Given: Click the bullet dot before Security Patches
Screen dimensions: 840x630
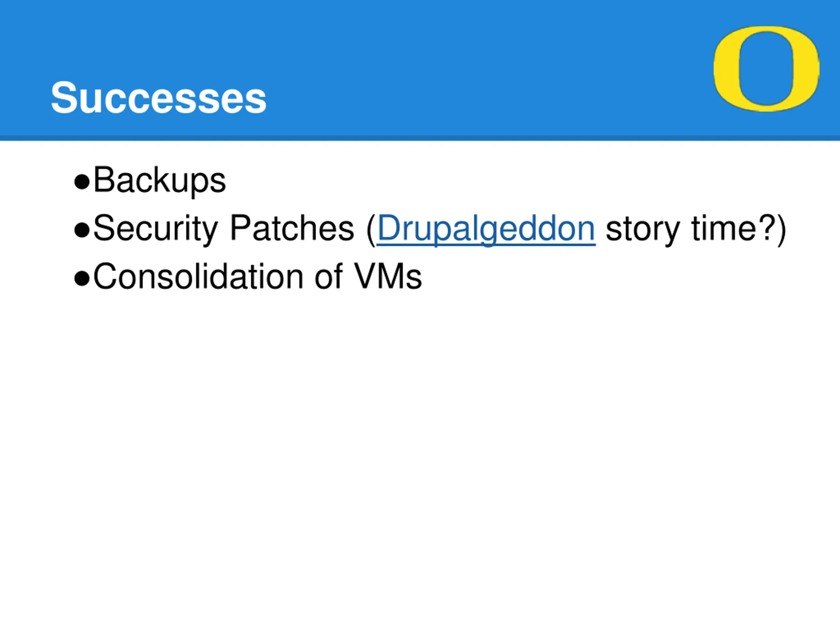Looking at the screenshot, I should [x=82, y=230].
